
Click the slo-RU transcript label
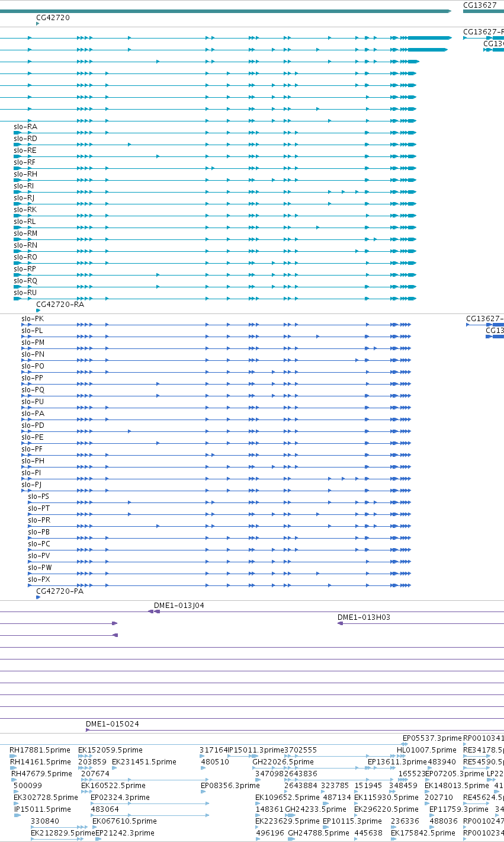[25, 293]
